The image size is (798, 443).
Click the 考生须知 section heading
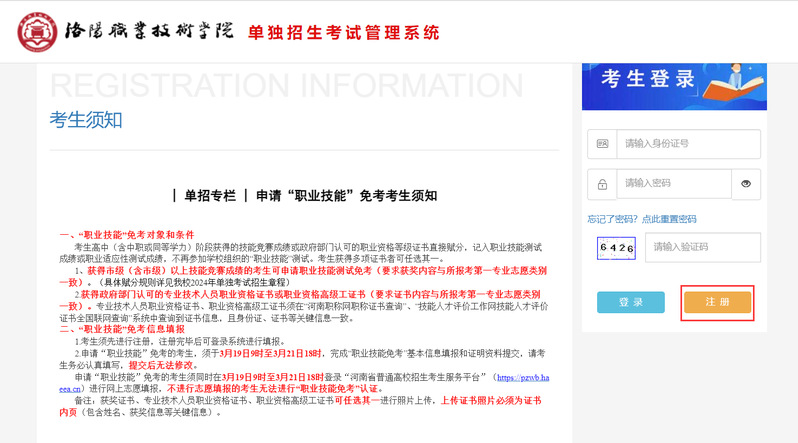coord(86,120)
